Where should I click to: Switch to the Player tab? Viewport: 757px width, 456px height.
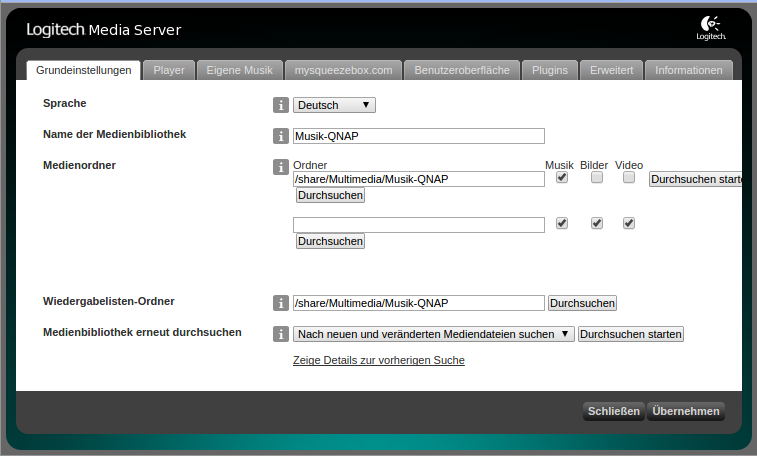pyautogui.click(x=169, y=70)
